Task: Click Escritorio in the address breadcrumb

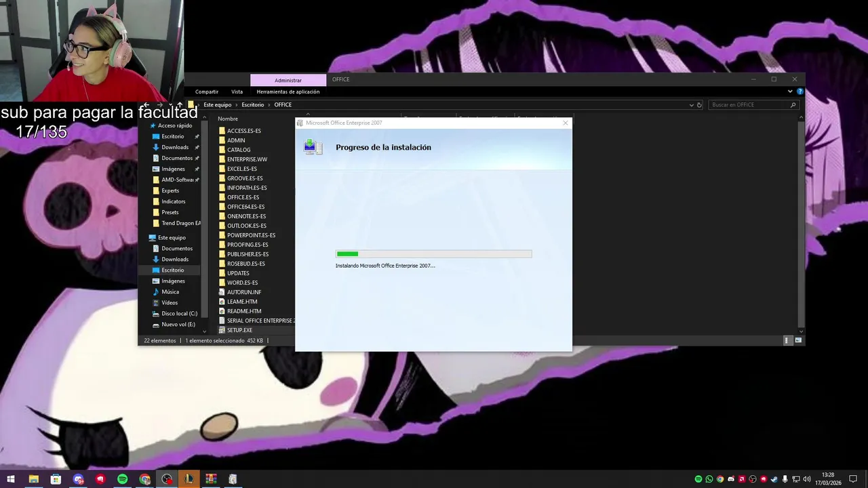Action: pos(253,105)
